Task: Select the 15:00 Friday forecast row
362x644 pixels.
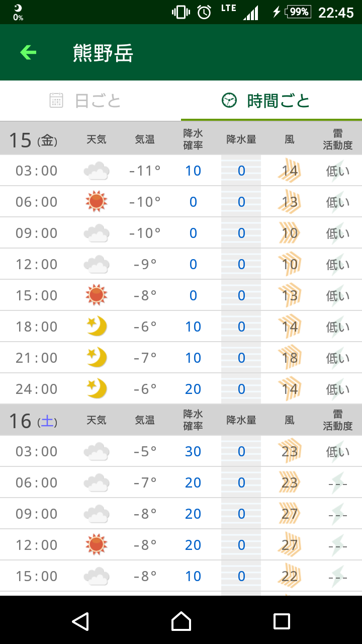Action: pyautogui.click(x=181, y=295)
